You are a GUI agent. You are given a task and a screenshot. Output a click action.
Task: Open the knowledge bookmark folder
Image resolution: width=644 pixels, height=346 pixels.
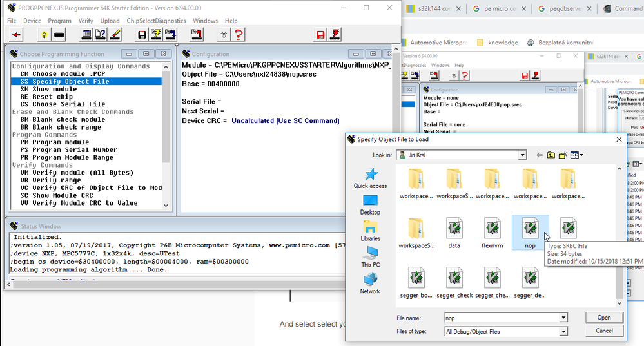coord(498,43)
